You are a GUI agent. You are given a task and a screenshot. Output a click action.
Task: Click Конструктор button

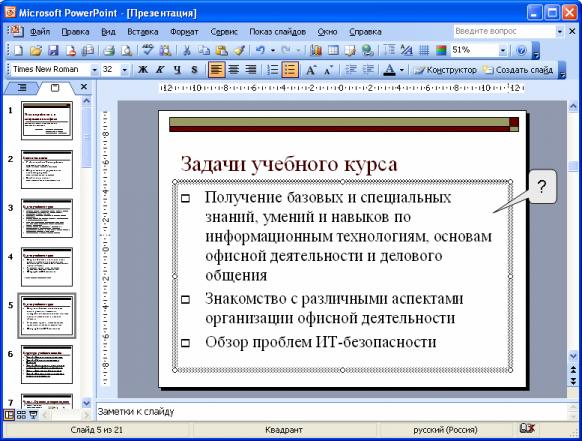pyautogui.click(x=445, y=70)
